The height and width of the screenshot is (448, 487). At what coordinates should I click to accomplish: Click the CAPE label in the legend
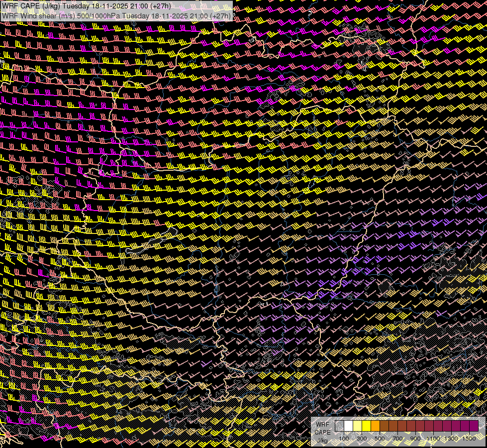click(323, 433)
